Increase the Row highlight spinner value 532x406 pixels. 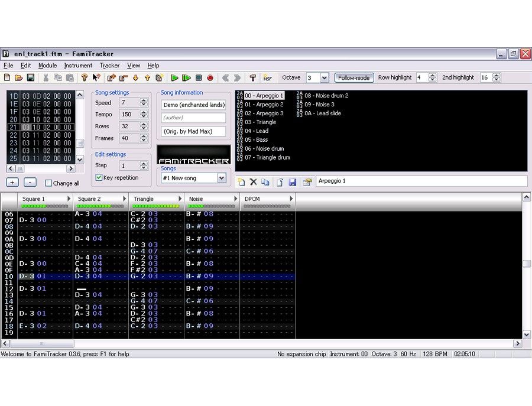pyautogui.click(x=432, y=75)
